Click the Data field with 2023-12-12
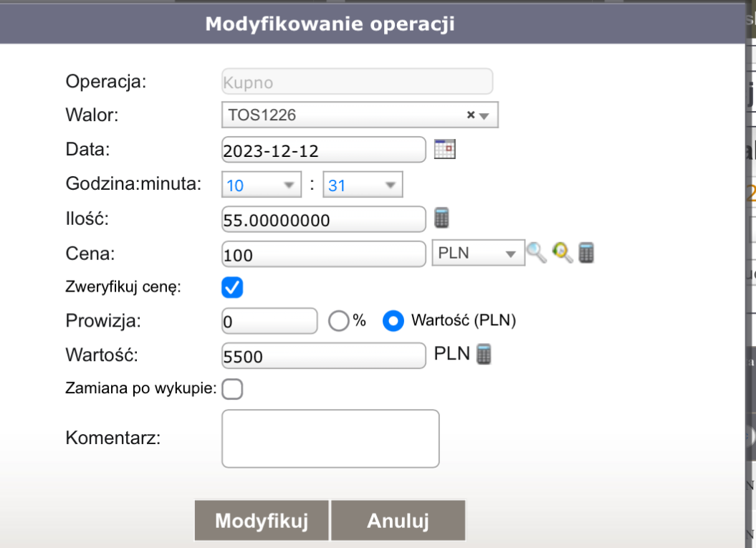The height and width of the screenshot is (548, 756). click(x=324, y=150)
